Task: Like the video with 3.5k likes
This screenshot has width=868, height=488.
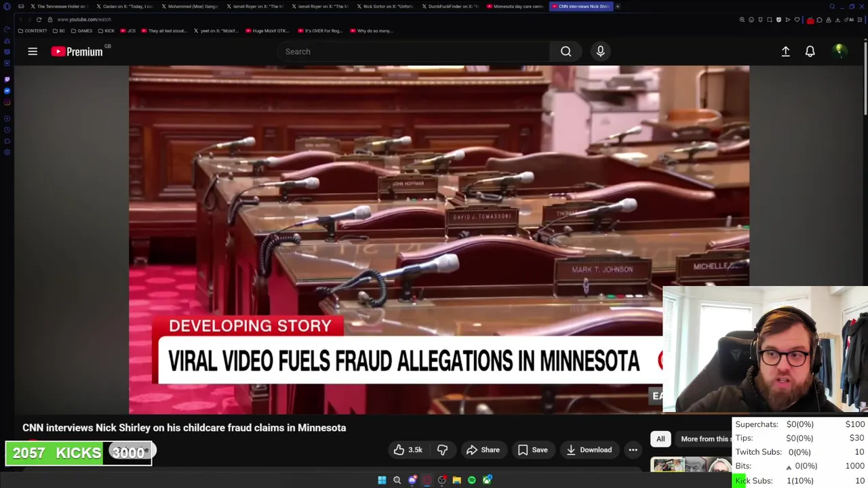Action: (x=408, y=450)
